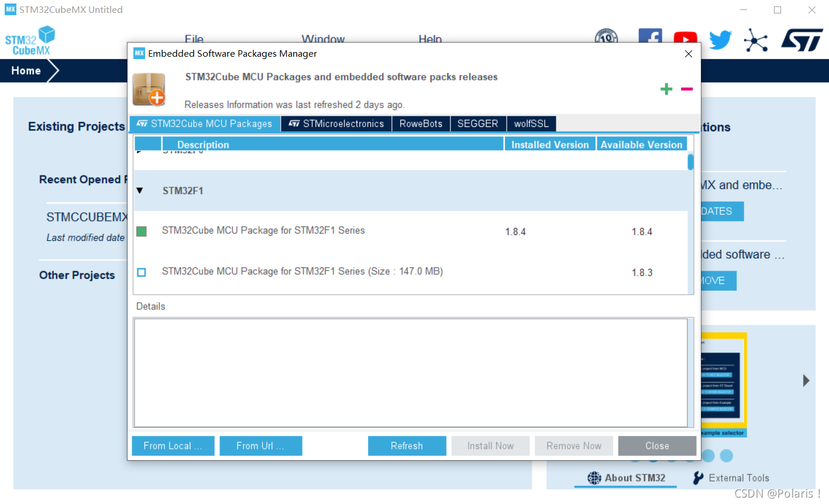Open the Facebook icon in main window
The width and height of the screenshot is (829, 504).
[650, 36]
